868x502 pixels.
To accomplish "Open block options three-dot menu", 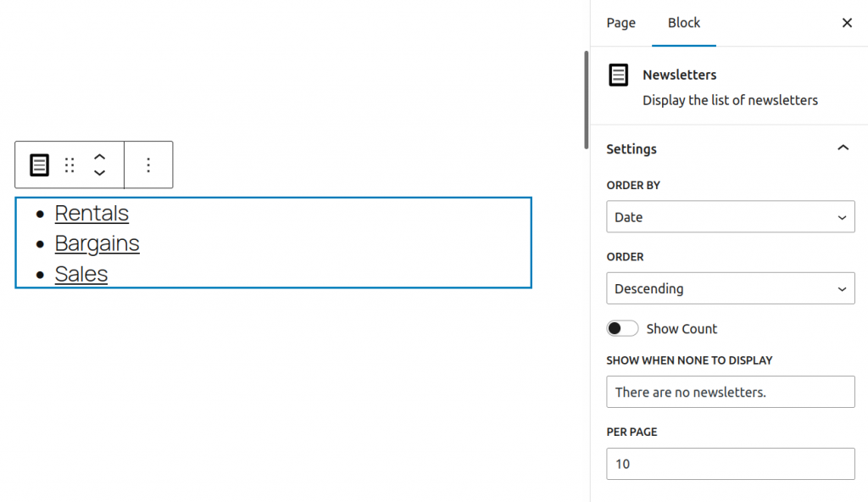I will 148,165.
